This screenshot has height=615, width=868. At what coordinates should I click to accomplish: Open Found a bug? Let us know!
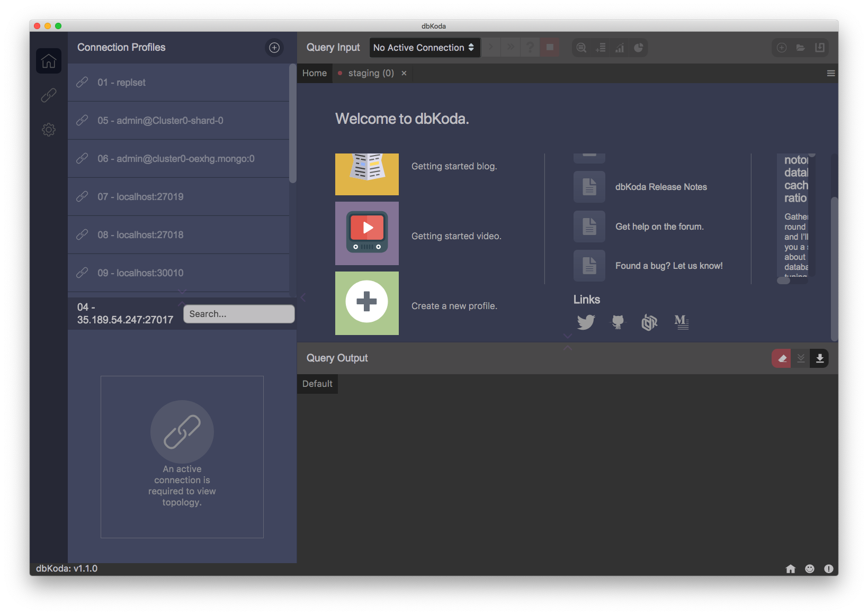click(x=669, y=266)
